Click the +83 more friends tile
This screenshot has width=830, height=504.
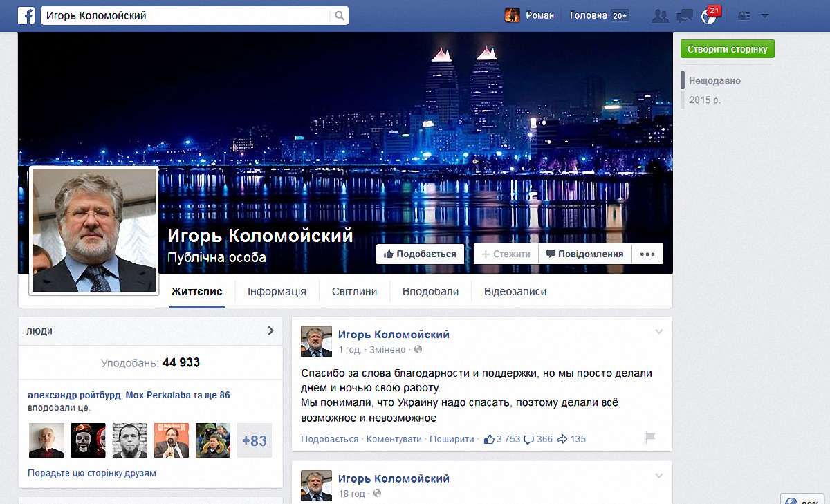pos(255,440)
